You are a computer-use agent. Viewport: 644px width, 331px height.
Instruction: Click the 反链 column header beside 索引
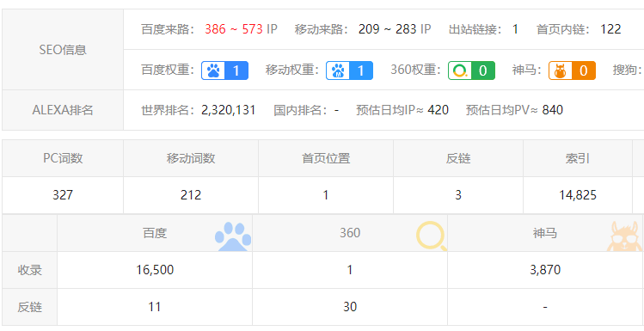(x=458, y=158)
